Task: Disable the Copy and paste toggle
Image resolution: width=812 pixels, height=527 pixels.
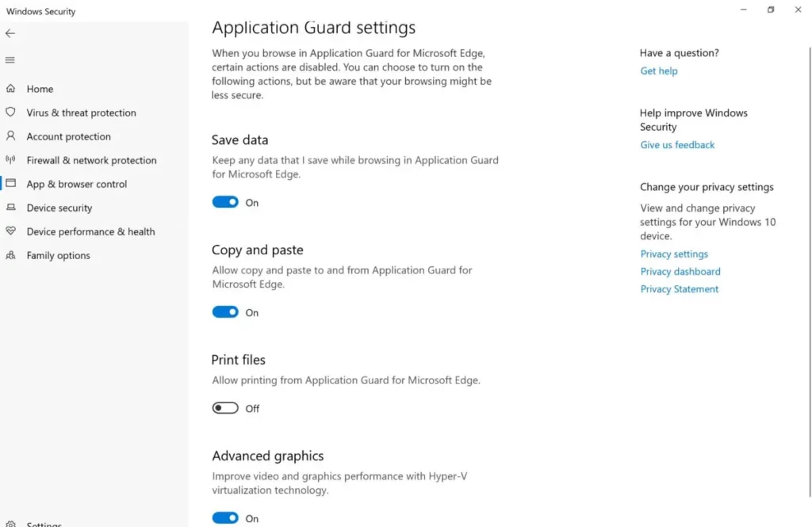Action: tap(225, 312)
